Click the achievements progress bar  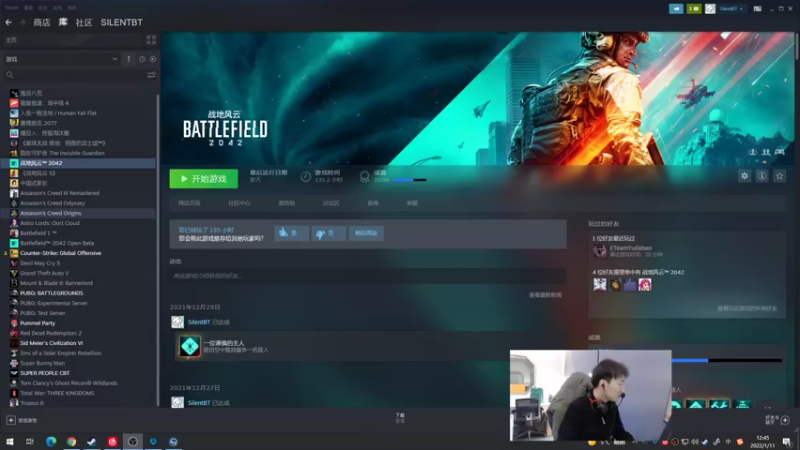409,180
